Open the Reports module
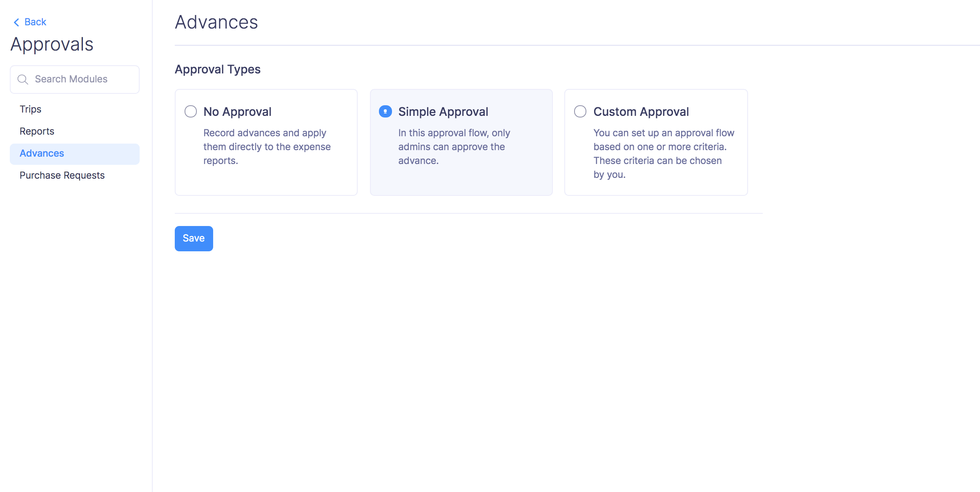This screenshot has width=980, height=492. pos(37,131)
